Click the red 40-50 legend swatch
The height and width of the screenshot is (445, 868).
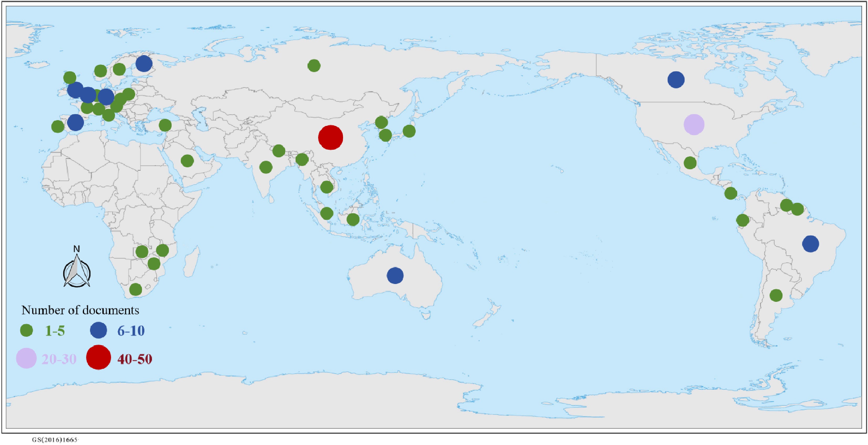tap(98, 357)
